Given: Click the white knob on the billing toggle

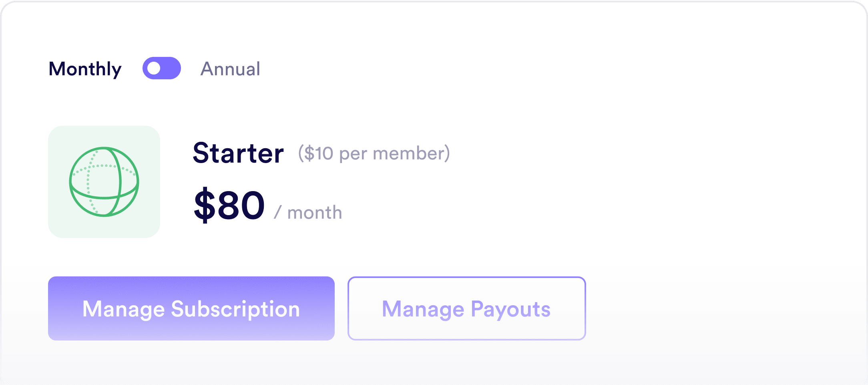Looking at the screenshot, I should [154, 68].
